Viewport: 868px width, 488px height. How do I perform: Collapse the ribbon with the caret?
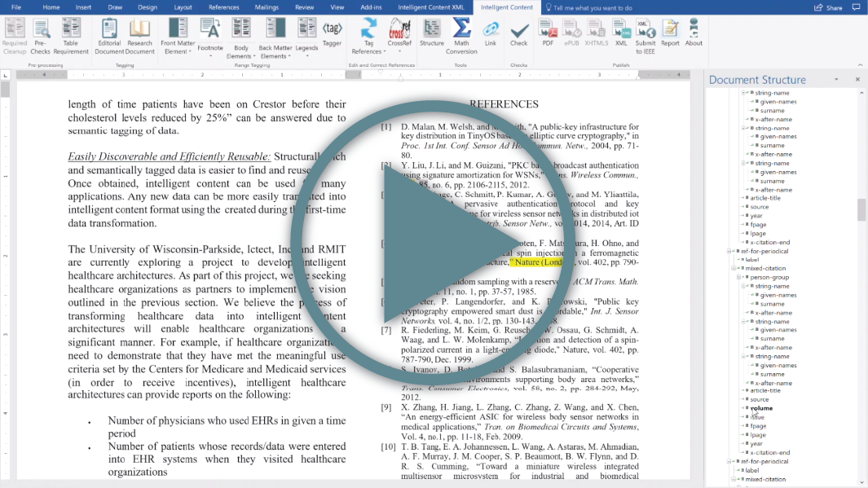click(x=860, y=64)
